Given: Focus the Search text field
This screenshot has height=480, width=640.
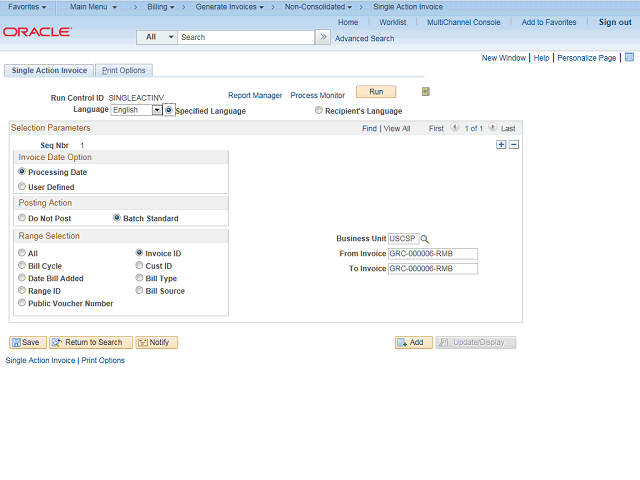Looking at the screenshot, I should click(x=246, y=37).
